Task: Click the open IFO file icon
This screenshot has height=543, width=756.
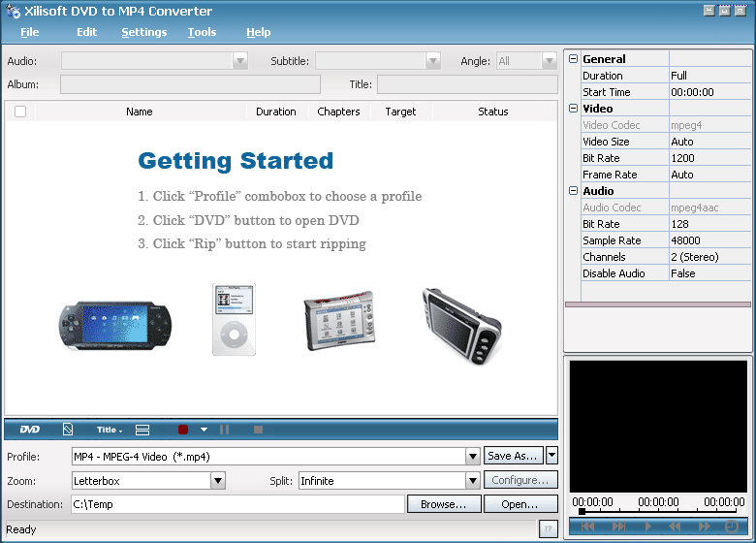Action: tap(68, 430)
